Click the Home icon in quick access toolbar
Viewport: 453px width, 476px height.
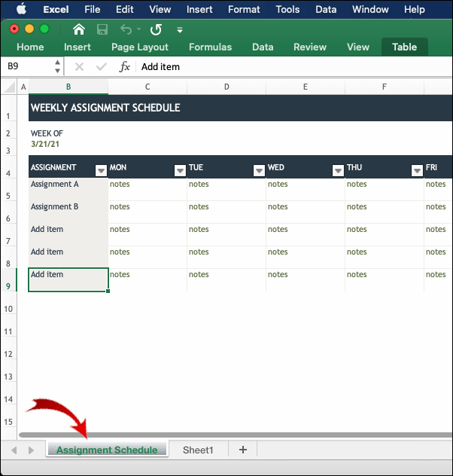[x=79, y=29]
